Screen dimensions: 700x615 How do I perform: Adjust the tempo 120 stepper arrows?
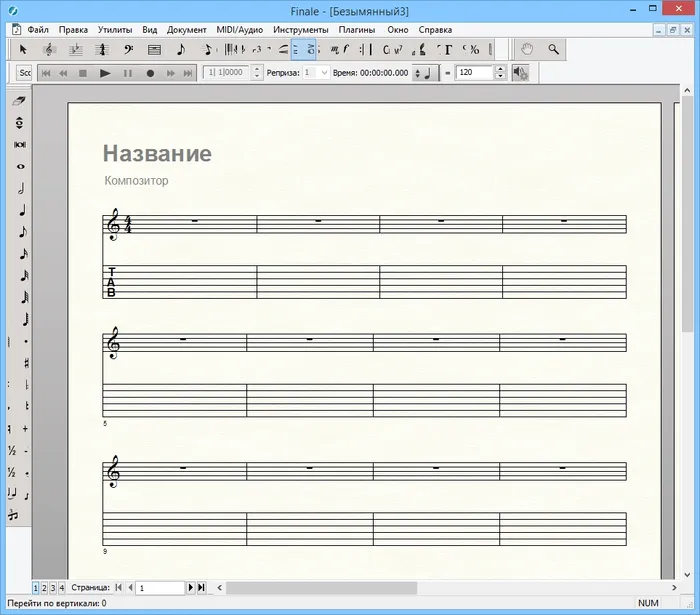[500, 72]
